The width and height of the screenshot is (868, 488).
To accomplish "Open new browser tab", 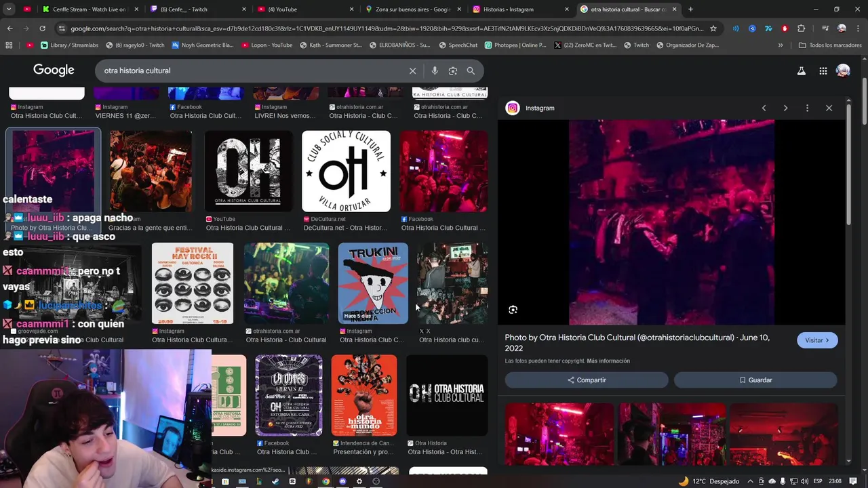I will 690,9.
